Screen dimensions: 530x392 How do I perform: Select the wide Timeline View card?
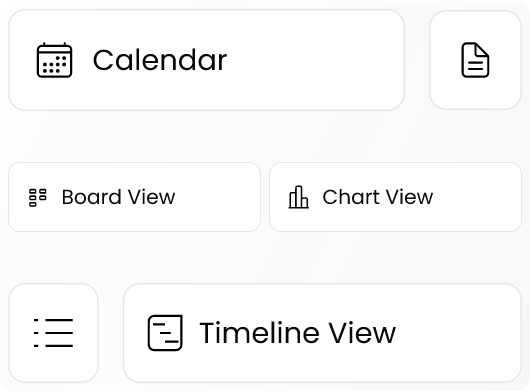coord(322,333)
